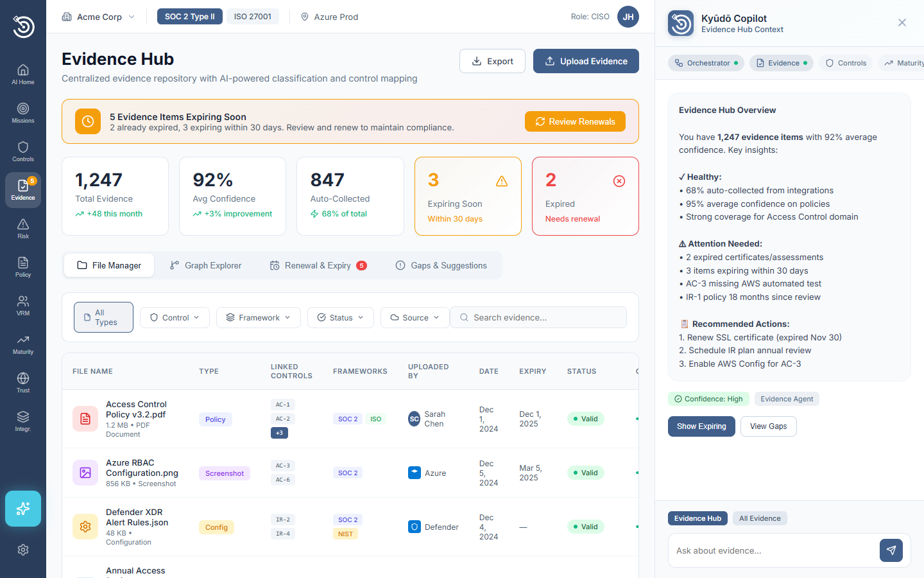
Task: Select the All Types filter
Action: (x=103, y=317)
